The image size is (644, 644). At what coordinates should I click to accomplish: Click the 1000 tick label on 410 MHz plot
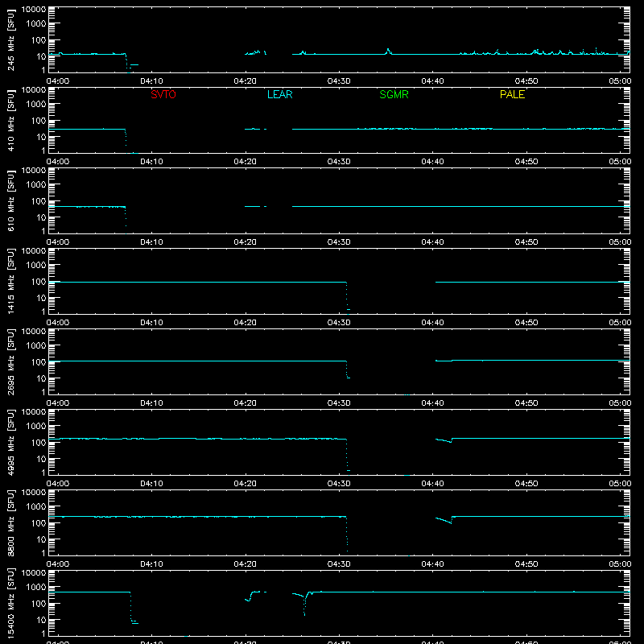(36, 105)
